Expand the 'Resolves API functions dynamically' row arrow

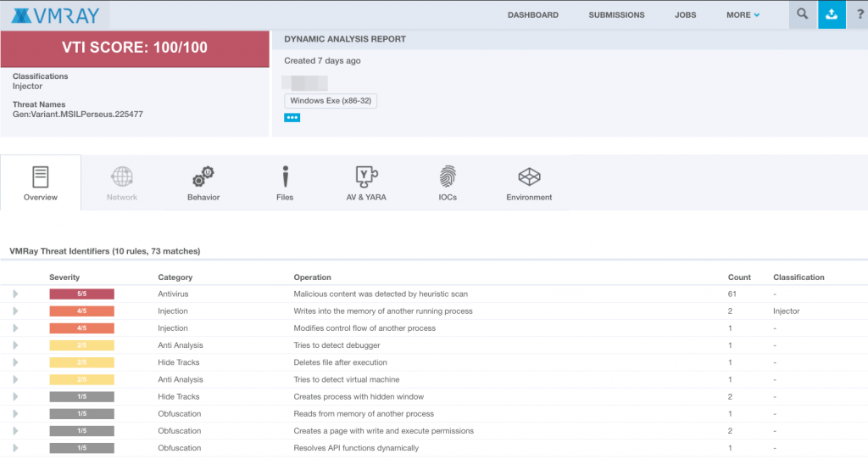coord(15,448)
